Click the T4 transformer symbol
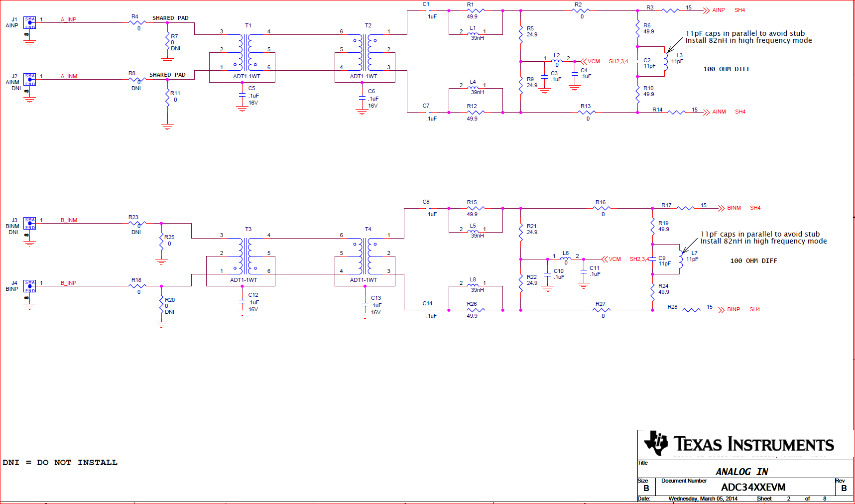Screen dimensions: 855x504 [365, 256]
